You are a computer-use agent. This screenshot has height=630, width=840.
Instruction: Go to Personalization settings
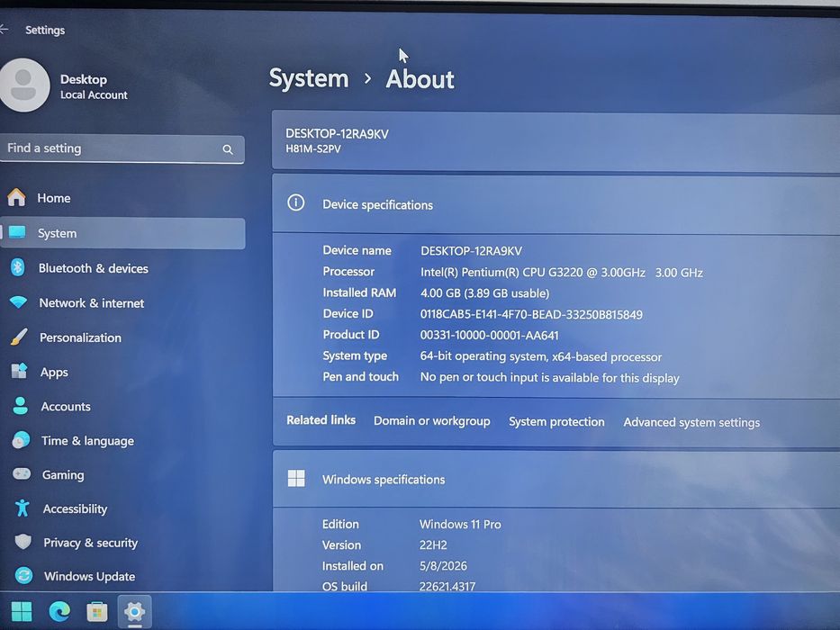[122, 337]
